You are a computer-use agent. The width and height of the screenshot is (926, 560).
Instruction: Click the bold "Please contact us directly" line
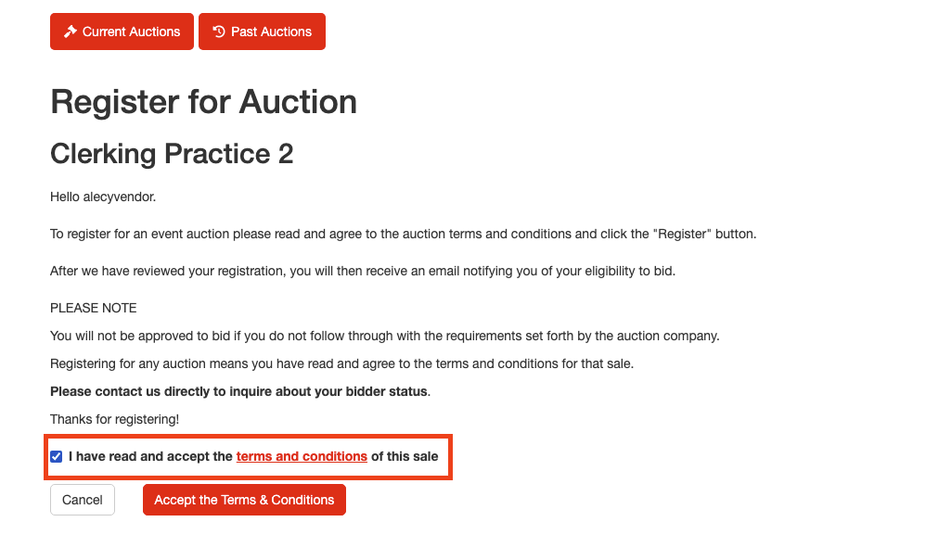pos(240,391)
